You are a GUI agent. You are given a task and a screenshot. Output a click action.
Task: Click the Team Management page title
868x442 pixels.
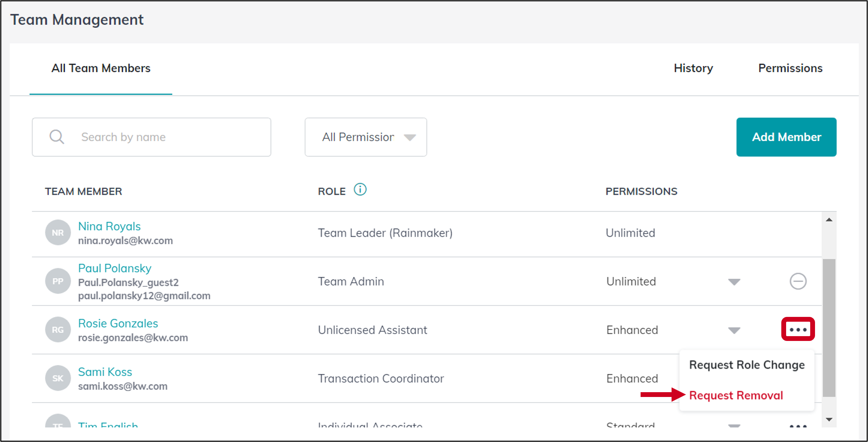(77, 20)
